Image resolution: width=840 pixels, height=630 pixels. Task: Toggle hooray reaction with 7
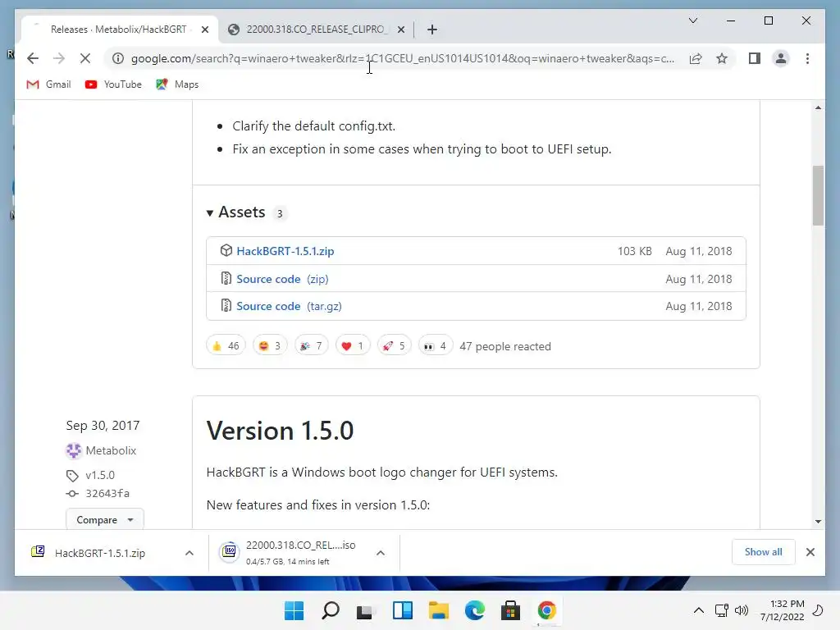[311, 345]
